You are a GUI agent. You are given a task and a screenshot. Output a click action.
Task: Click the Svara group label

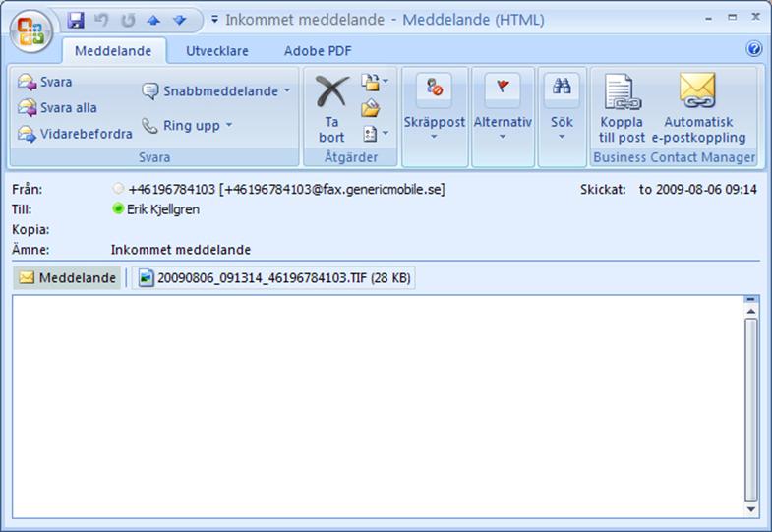click(x=154, y=157)
